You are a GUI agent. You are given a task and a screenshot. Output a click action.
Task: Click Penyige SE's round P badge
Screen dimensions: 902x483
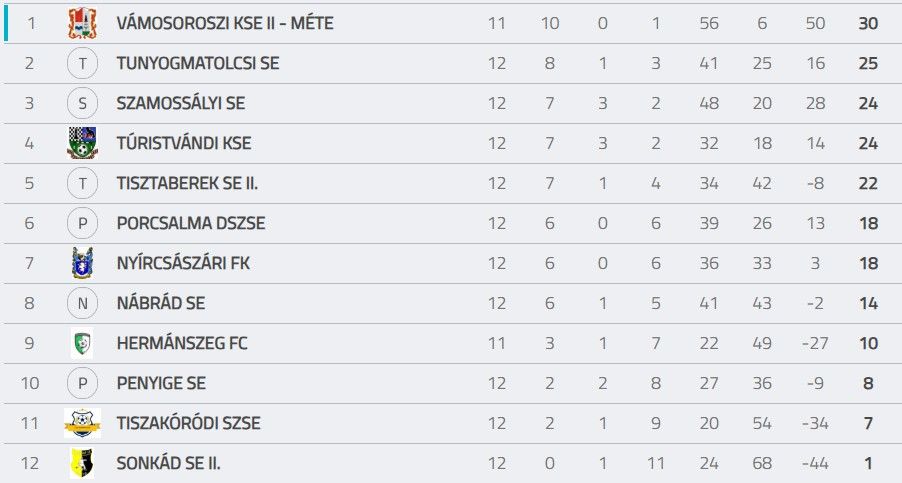coord(82,383)
